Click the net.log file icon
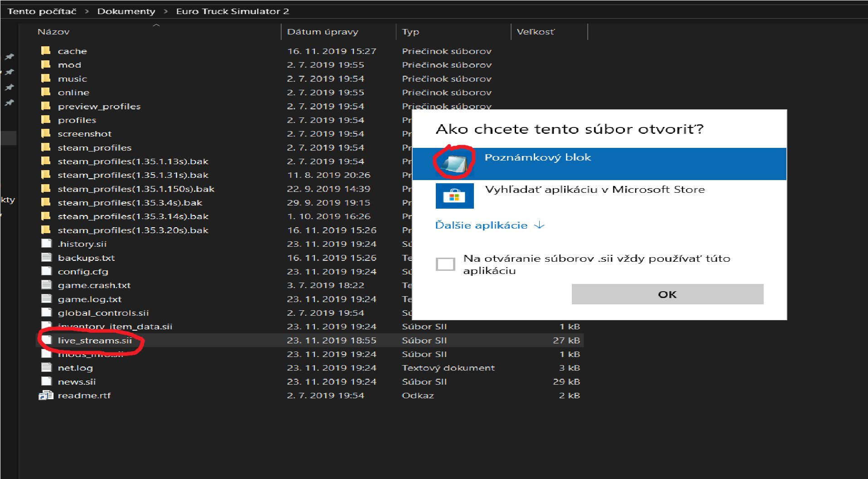The image size is (868, 479). 46,367
